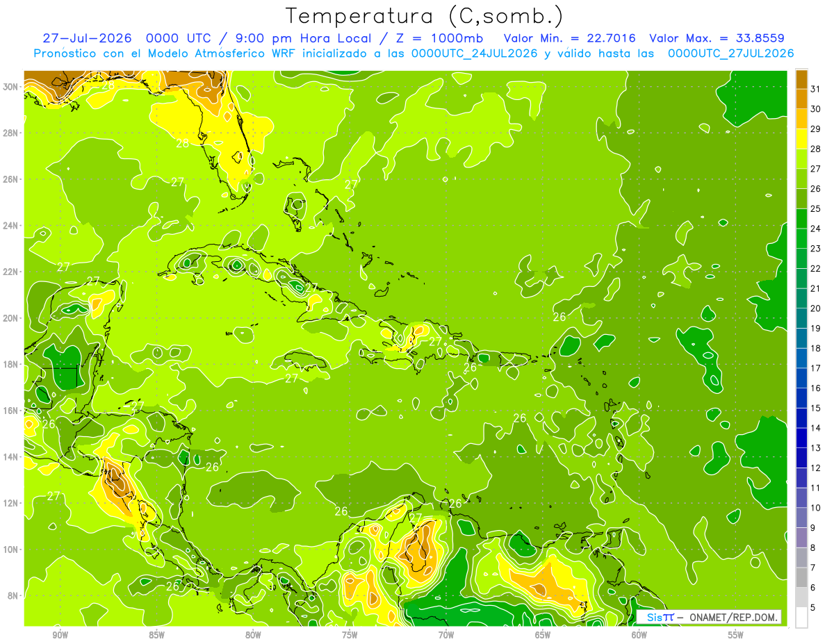Click the 30N latitude label
Screen dimensions: 834x644
point(10,86)
